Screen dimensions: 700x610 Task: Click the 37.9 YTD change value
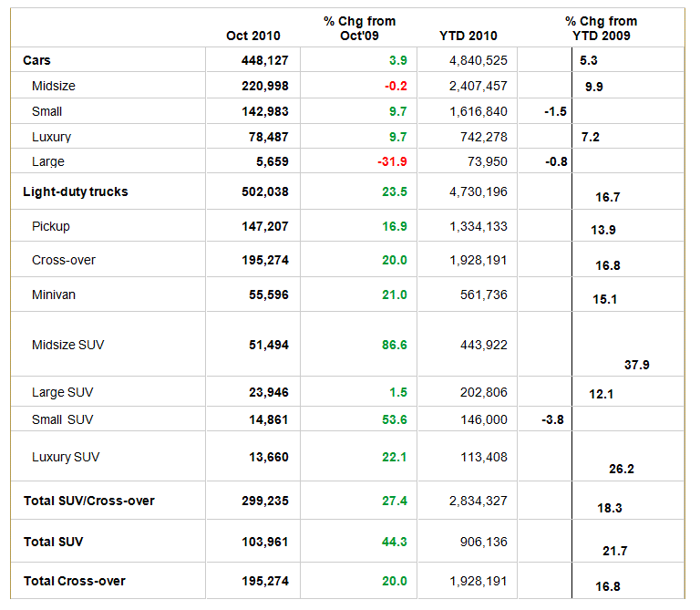tap(636, 365)
